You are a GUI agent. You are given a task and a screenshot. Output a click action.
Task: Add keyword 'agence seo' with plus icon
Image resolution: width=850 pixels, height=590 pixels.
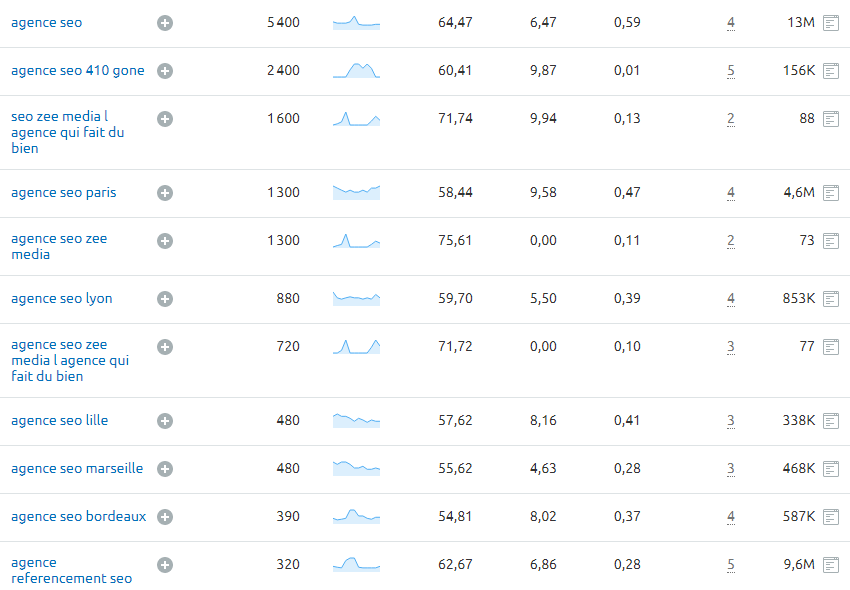coord(165,23)
